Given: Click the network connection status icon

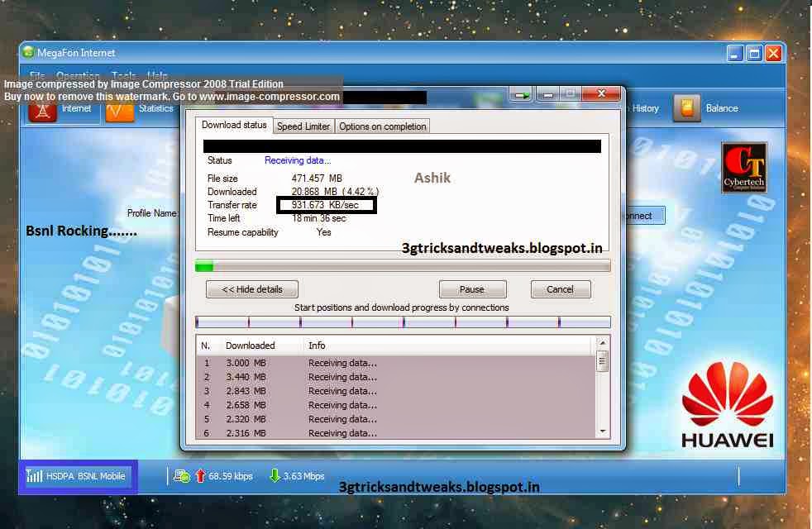Looking at the screenshot, I should pyautogui.click(x=182, y=476).
